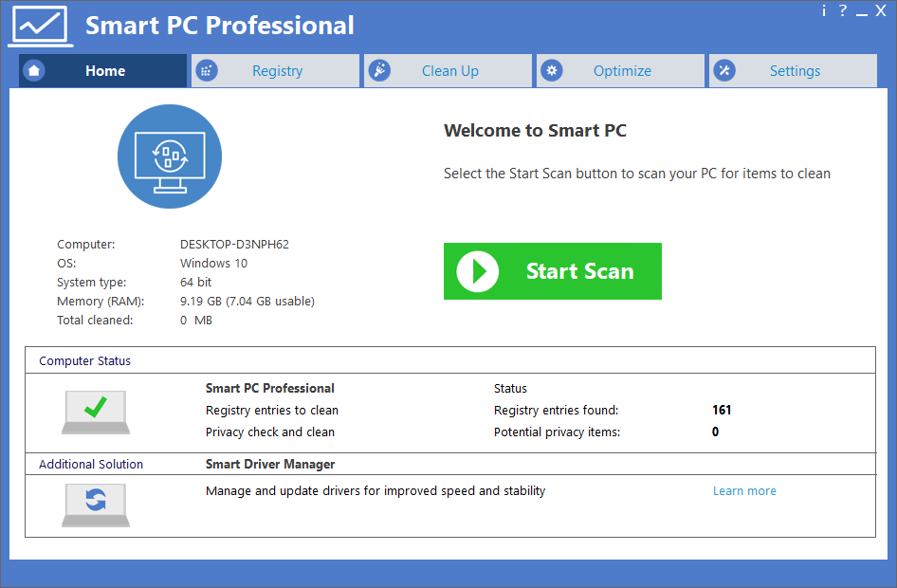Click 'Privacy check and clean' text
The height and width of the screenshot is (588, 897).
[x=270, y=432]
